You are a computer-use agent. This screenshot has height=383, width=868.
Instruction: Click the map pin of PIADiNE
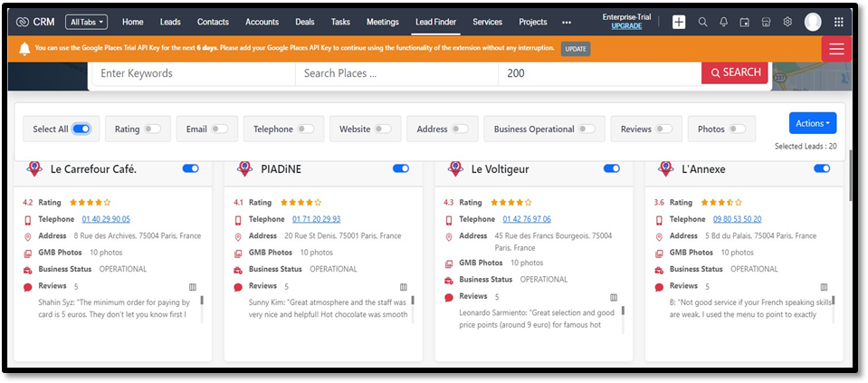click(x=244, y=168)
